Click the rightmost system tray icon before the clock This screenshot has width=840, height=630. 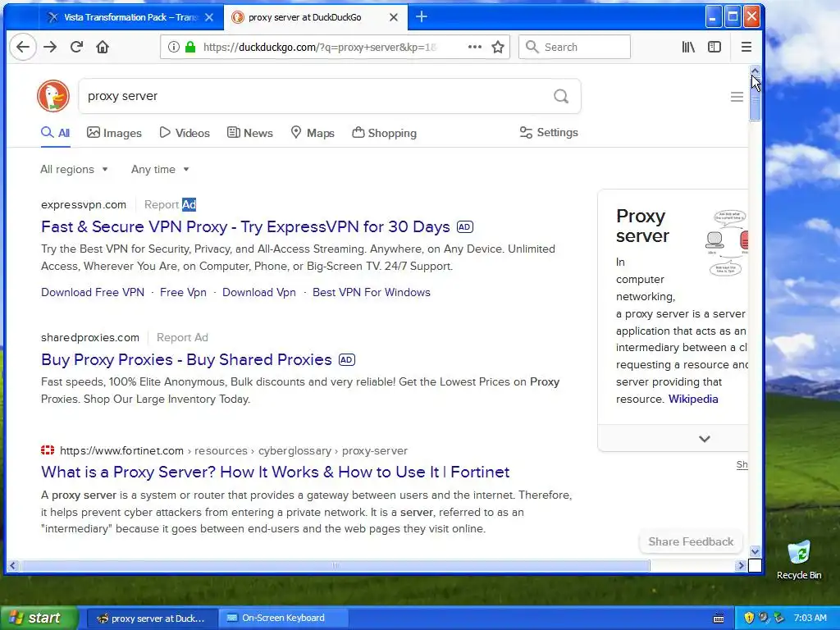coord(779,618)
